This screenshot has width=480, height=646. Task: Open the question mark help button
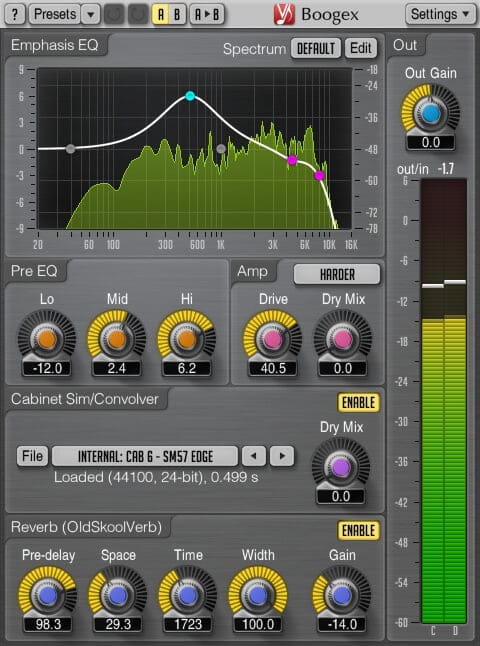pyautogui.click(x=14, y=14)
